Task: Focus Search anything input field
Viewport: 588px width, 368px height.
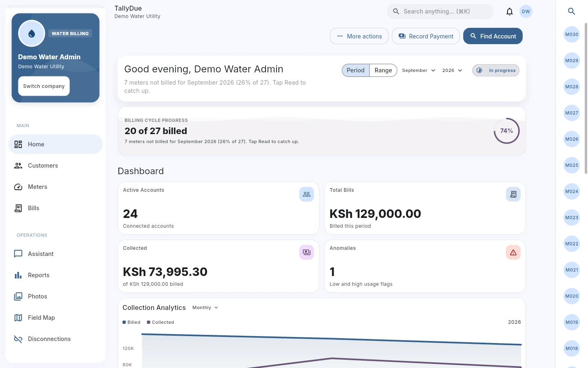Action: pos(440,11)
